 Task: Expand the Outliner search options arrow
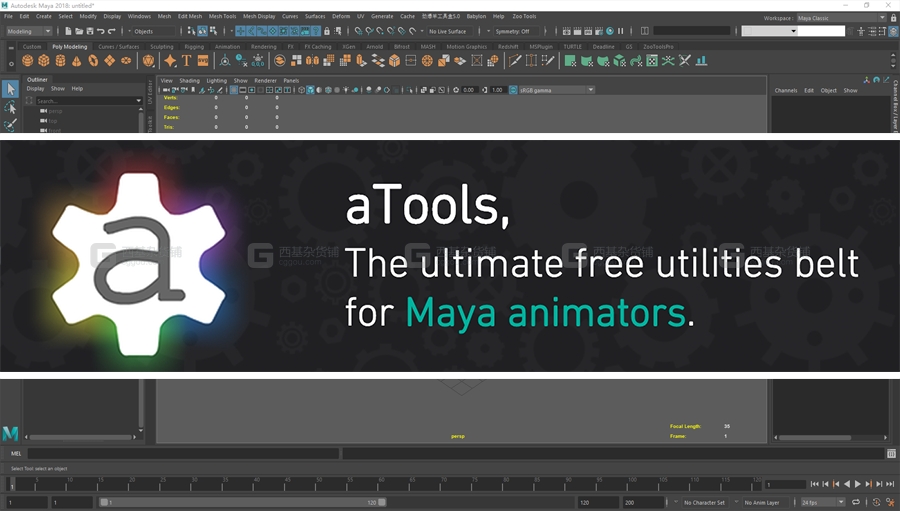click(138, 100)
